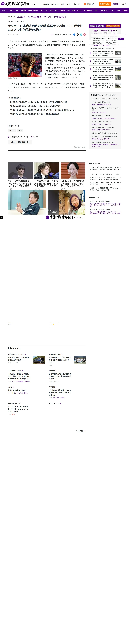129x644 pixels.
Task: Open 小沢一敬さんの事務所 card thumbnail
Action: coord(20,171)
